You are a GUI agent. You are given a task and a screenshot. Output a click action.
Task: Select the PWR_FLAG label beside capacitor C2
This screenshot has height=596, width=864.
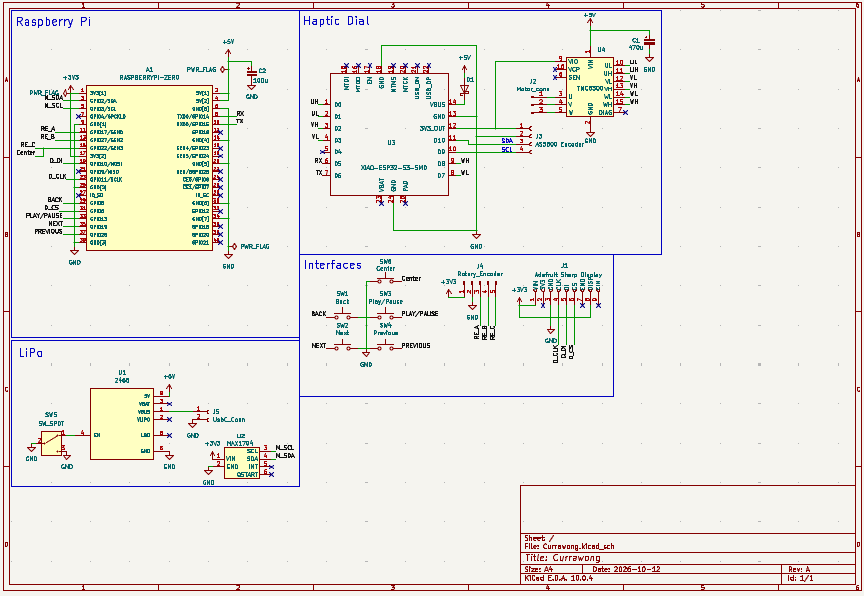tap(201, 70)
